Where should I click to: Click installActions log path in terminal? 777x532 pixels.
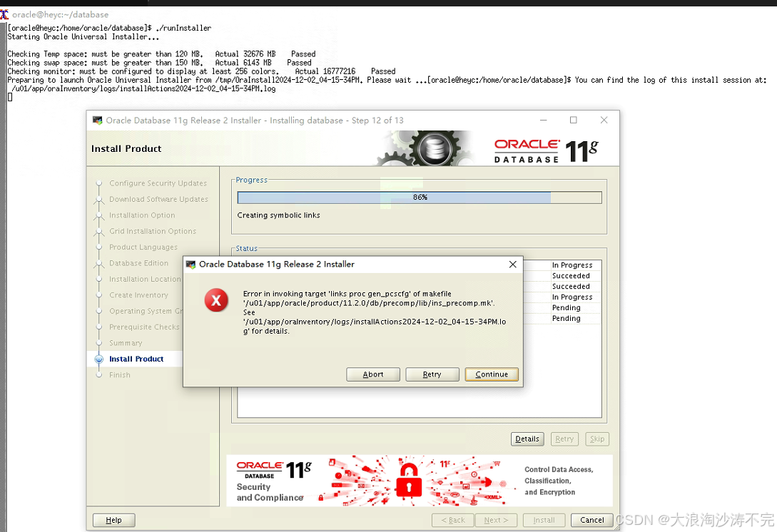coord(143,88)
